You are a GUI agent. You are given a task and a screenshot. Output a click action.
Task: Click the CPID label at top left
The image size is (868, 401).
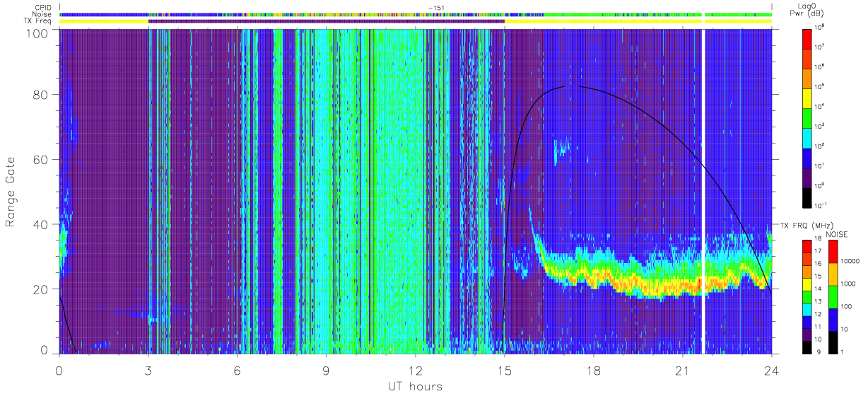[42, 7]
